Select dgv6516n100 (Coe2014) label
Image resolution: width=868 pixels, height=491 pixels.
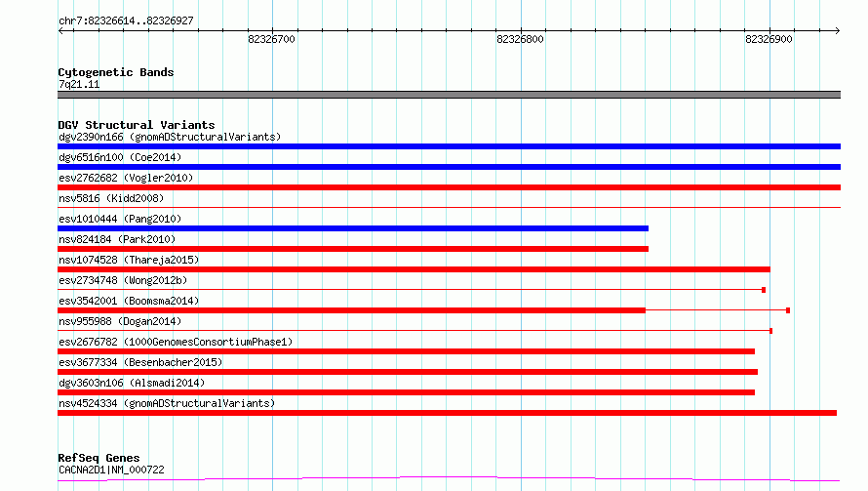point(120,157)
